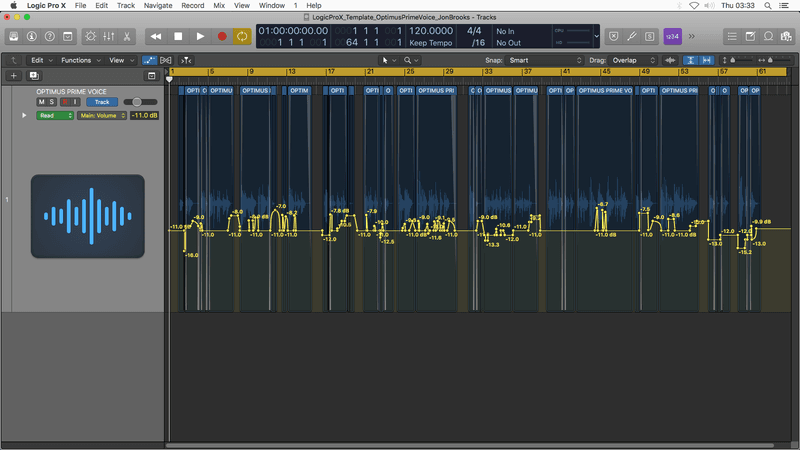800x450 pixels.
Task: Click the tempo value 120.0000
Action: pos(431,31)
